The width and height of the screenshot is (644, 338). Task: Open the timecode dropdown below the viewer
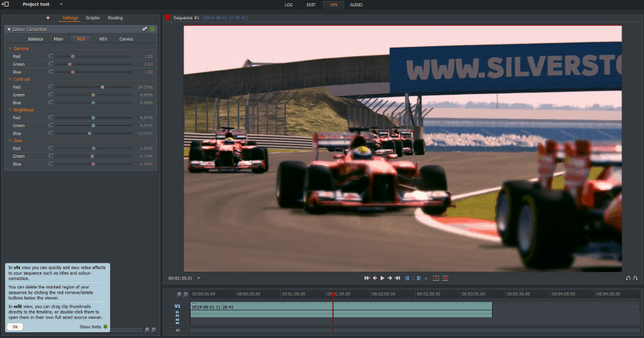[199, 278]
